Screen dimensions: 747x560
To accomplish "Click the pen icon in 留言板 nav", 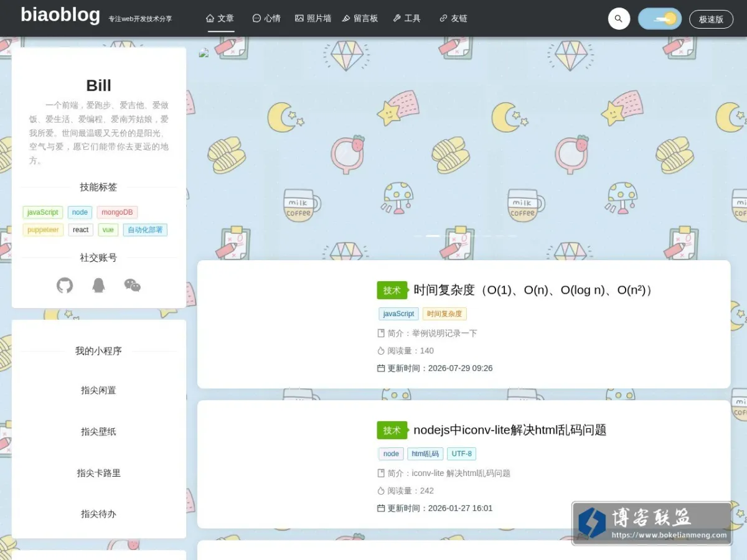I will coord(346,19).
